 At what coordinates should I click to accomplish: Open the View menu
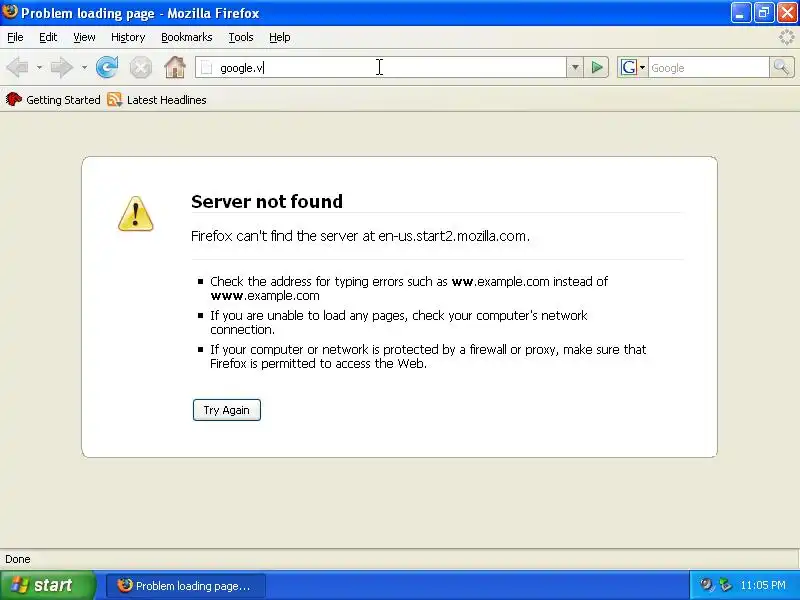coord(84,37)
